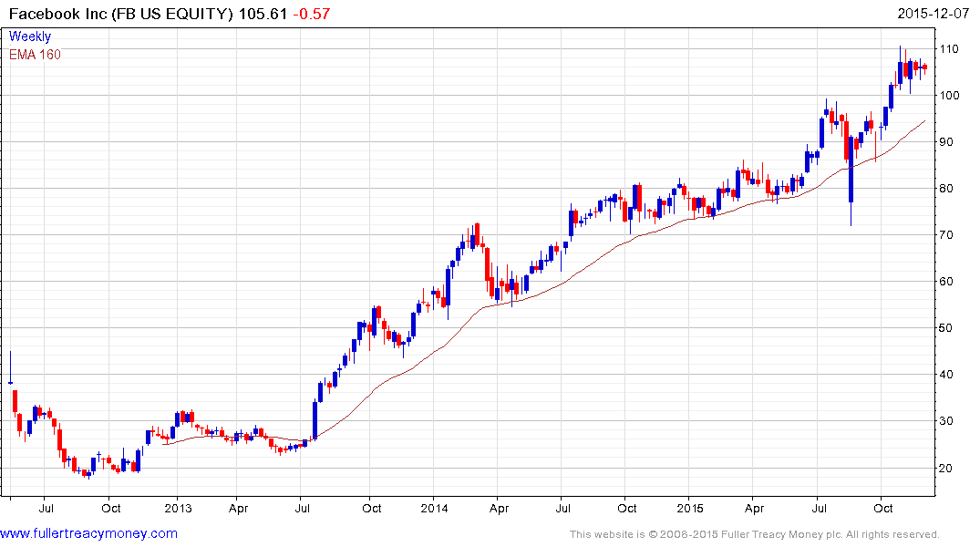Viewport: 980px width, 547px height.
Task: Click the 60 price axis label
Action: pyautogui.click(x=946, y=282)
